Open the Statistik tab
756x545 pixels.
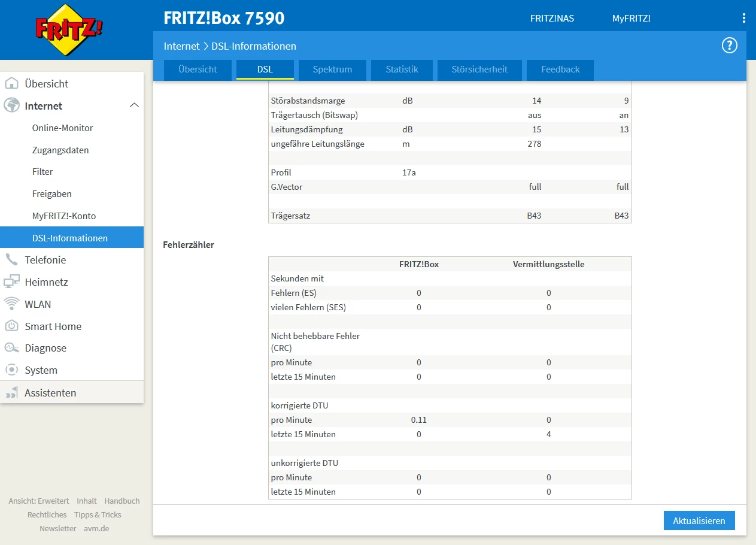tap(402, 69)
